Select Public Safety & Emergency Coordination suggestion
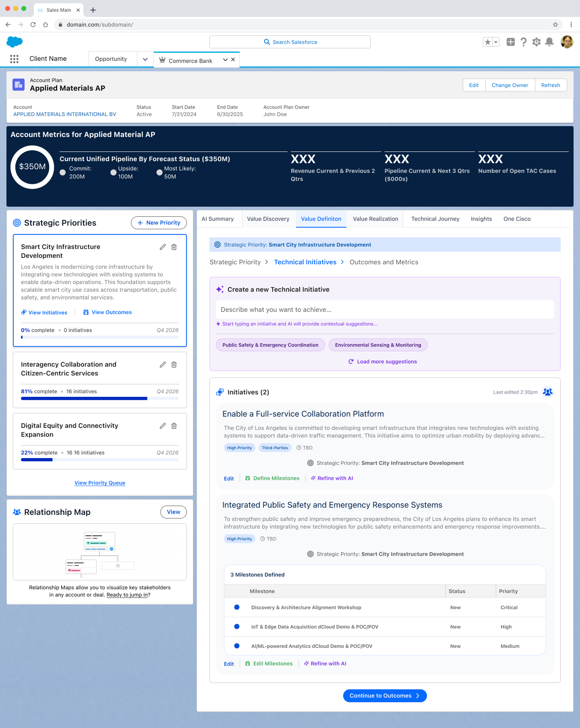This screenshot has height=728, width=580. click(270, 345)
